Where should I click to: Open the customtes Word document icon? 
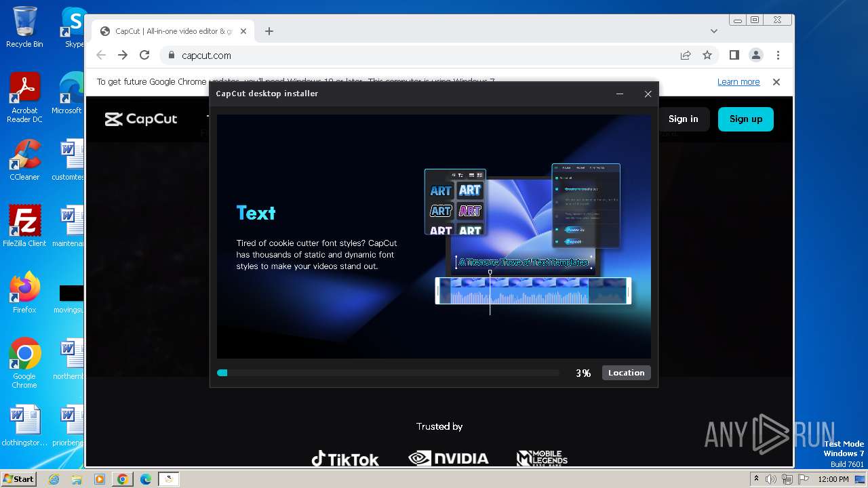(x=70, y=160)
